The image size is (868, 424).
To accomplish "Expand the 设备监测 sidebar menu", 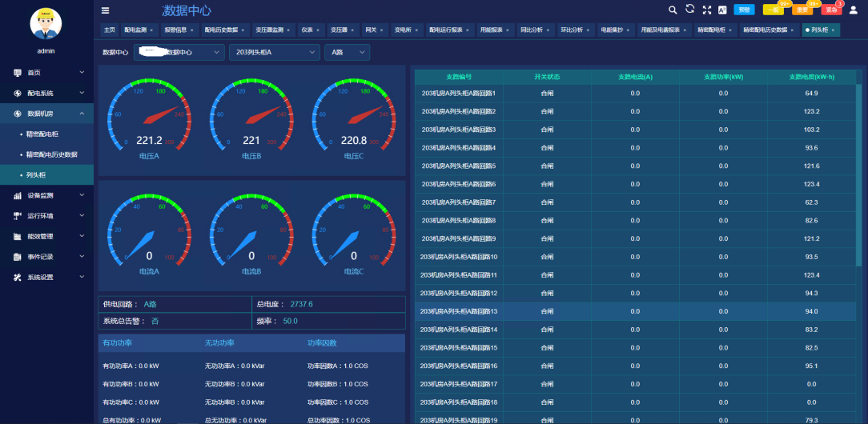I will point(46,195).
